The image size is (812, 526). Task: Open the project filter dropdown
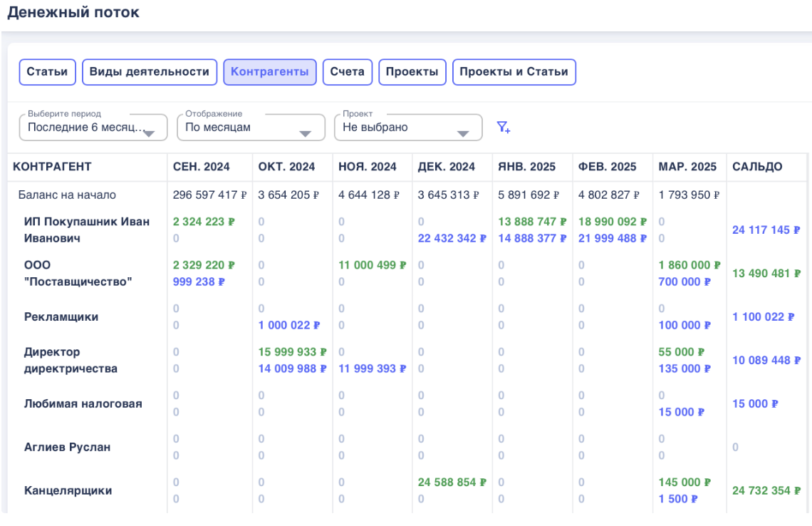tap(407, 128)
